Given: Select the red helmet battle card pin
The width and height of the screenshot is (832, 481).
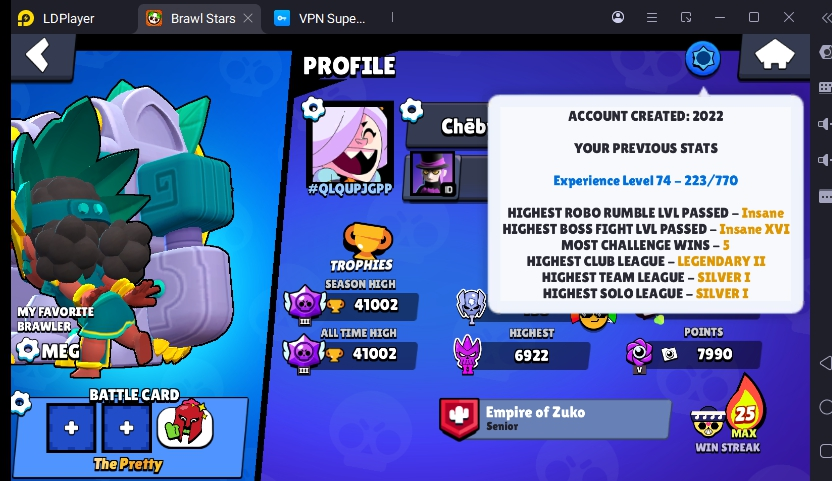Looking at the screenshot, I should [x=185, y=424].
